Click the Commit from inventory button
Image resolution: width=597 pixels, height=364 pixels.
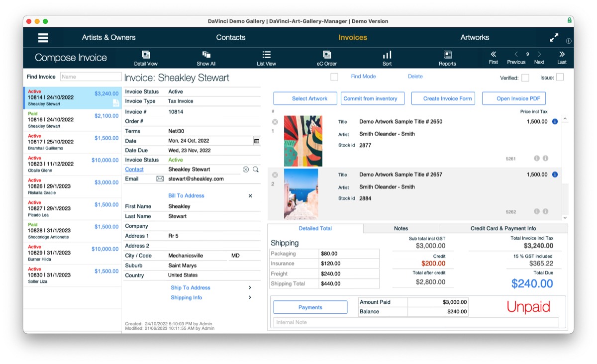[x=373, y=98]
